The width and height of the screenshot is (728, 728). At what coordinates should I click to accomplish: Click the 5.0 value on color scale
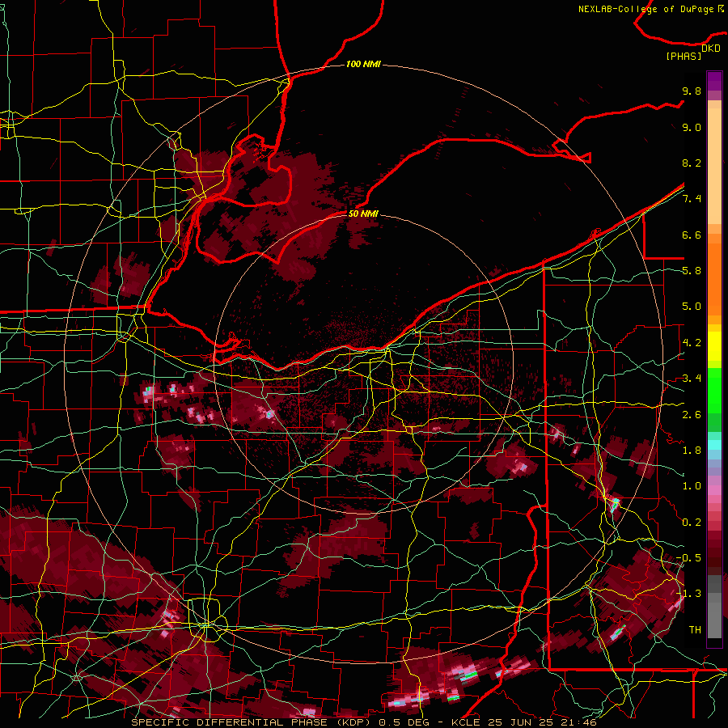click(x=692, y=307)
